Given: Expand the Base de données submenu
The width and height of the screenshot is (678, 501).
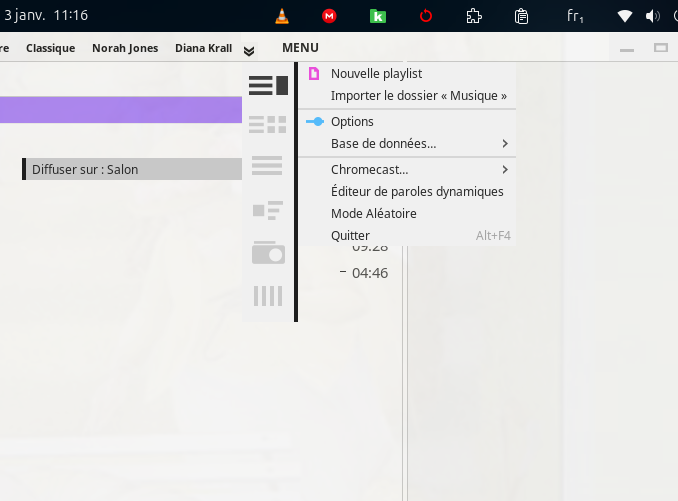Looking at the screenshot, I should 383,144.
